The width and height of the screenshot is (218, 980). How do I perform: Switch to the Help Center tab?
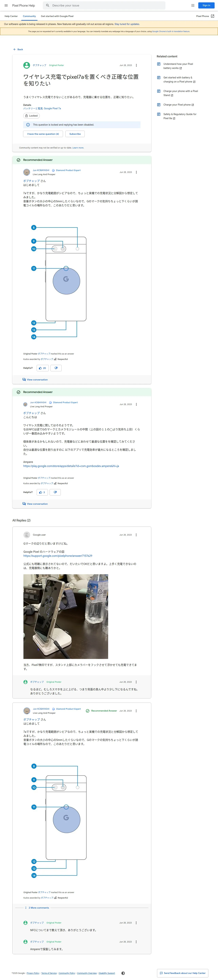pyautogui.click(x=11, y=16)
